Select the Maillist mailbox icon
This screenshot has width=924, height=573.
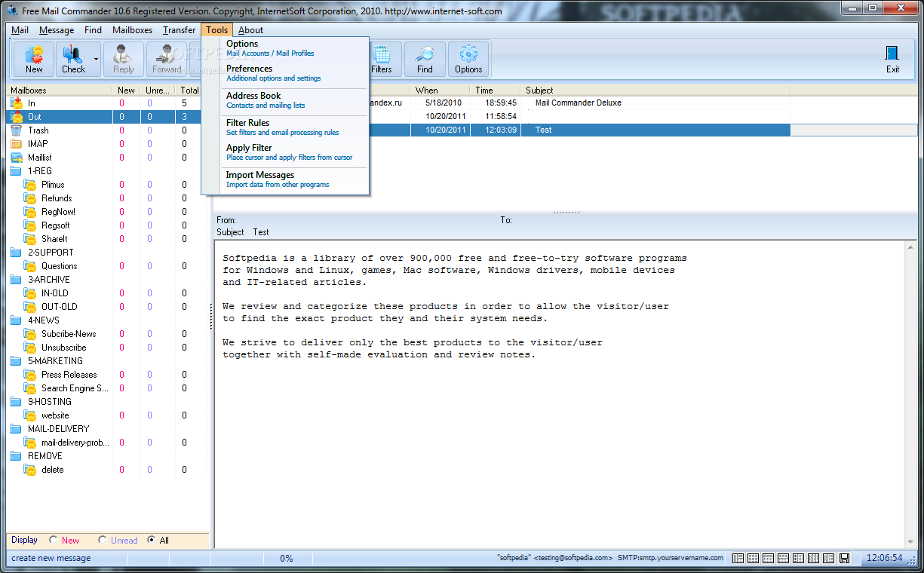tap(16, 158)
